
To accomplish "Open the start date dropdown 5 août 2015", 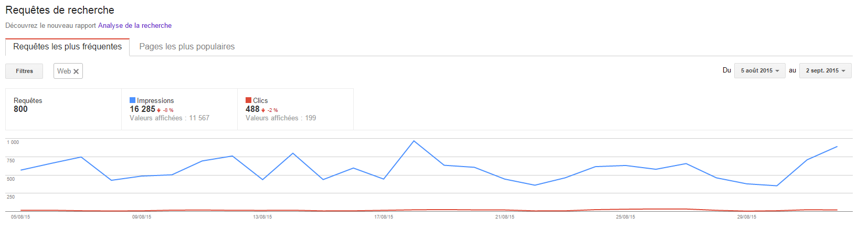I will (x=760, y=70).
